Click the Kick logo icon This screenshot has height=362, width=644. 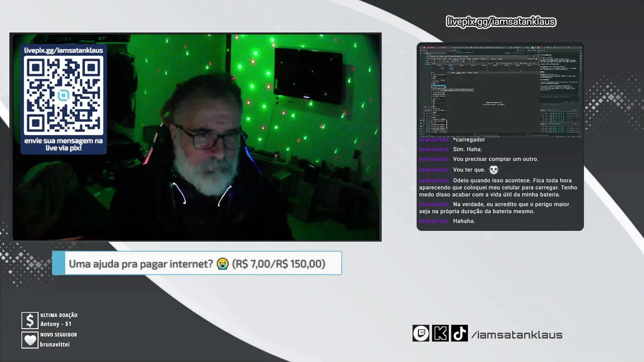[440, 333]
